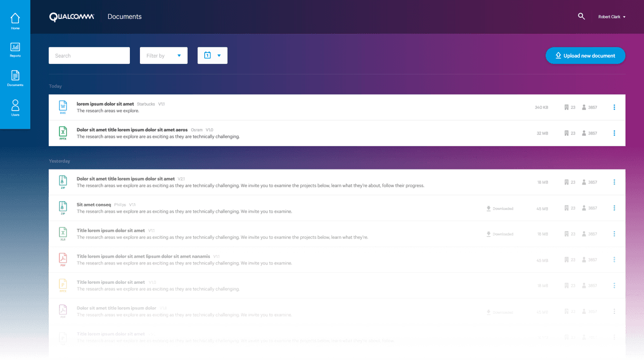This screenshot has width=644, height=360.
Task: Click the XLS icon for Title lorem ipsum dolor
Action: (x=63, y=233)
